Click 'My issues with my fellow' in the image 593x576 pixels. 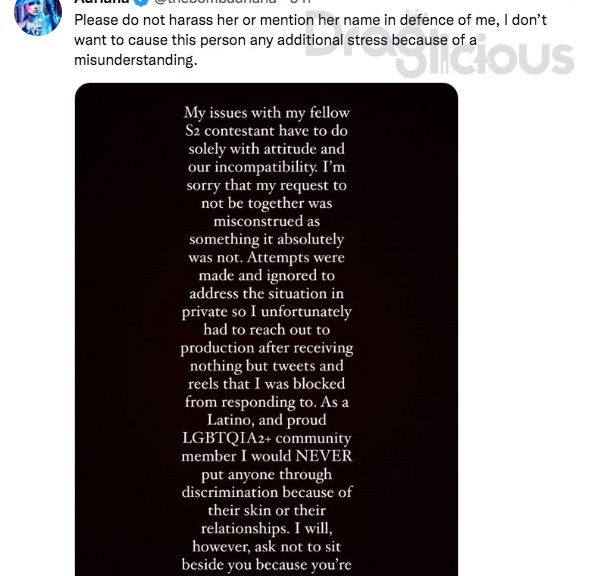(x=267, y=113)
